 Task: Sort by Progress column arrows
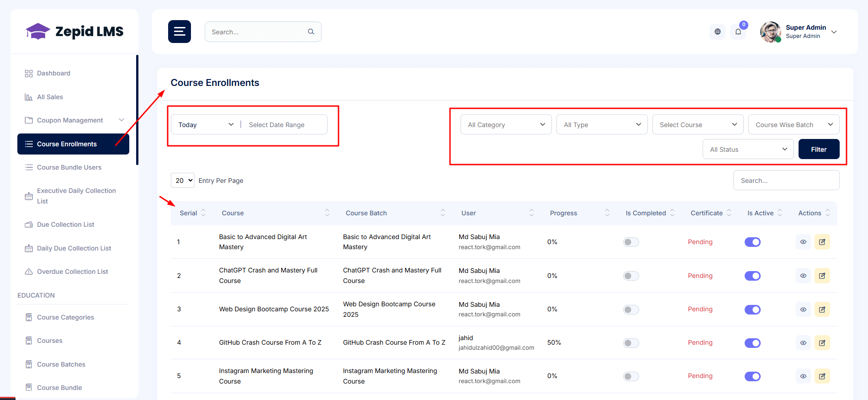(x=607, y=213)
